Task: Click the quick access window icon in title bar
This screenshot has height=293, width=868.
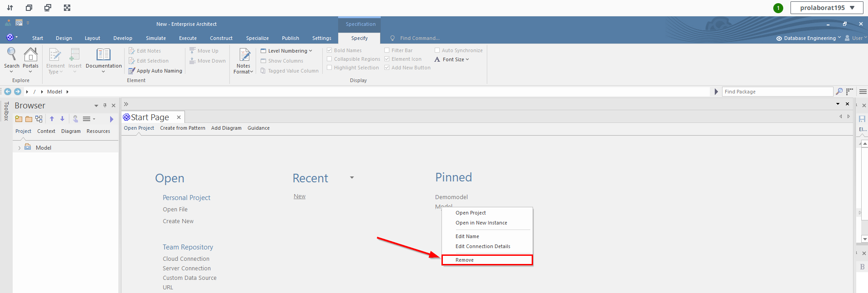Action: [x=19, y=23]
